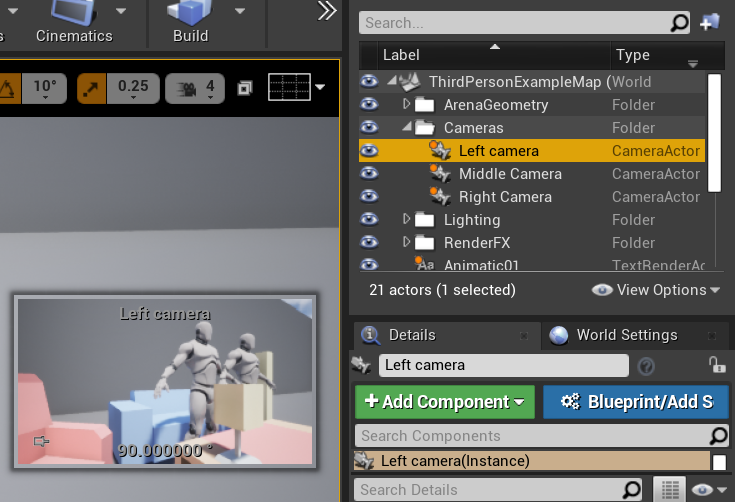Click the lock icon in Details panel
Screen dimensions: 735x502
pos(716,365)
